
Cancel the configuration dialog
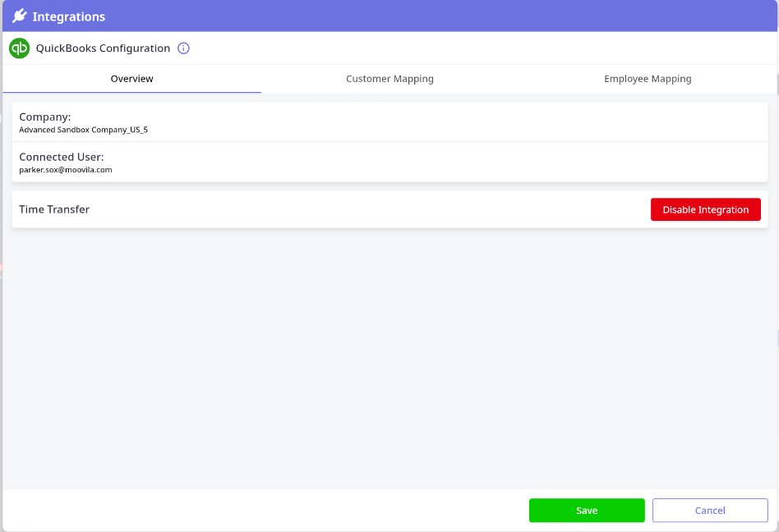[x=710, y=510]
